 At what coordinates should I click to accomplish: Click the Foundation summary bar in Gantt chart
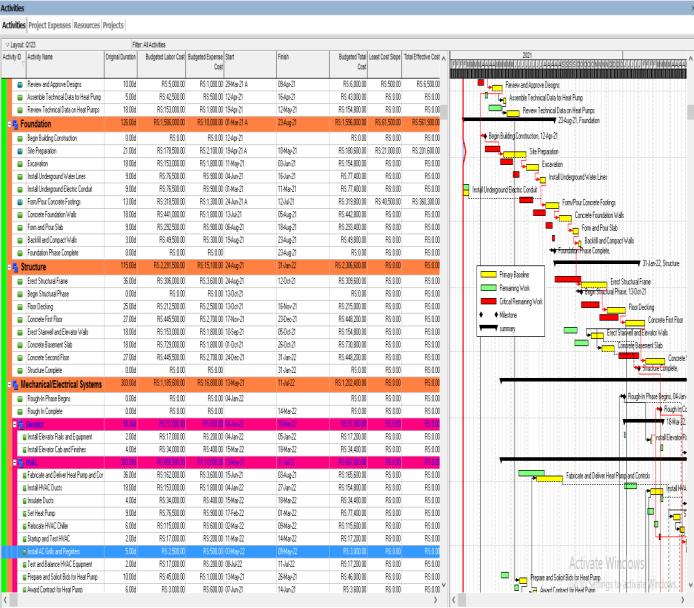(x=509, y=119)
